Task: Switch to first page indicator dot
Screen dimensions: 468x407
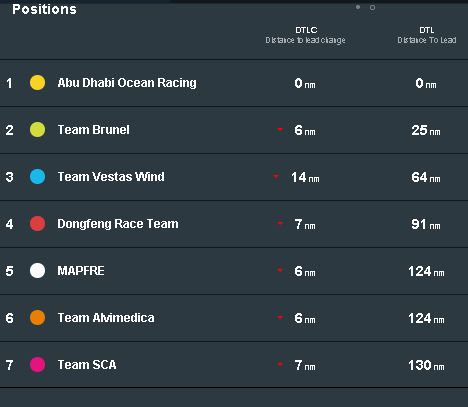Action: (x=358, y=7)
